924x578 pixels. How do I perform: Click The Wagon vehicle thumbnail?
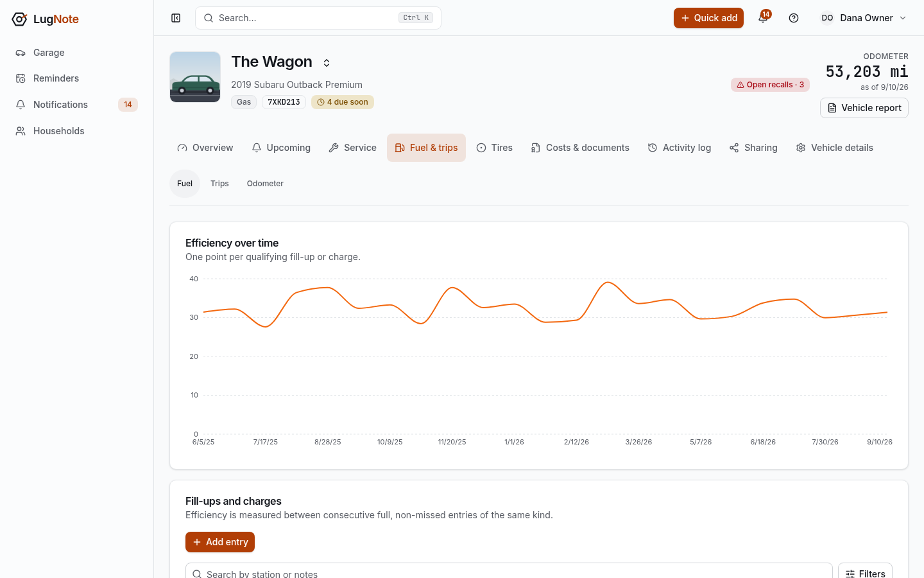point(195,77)
